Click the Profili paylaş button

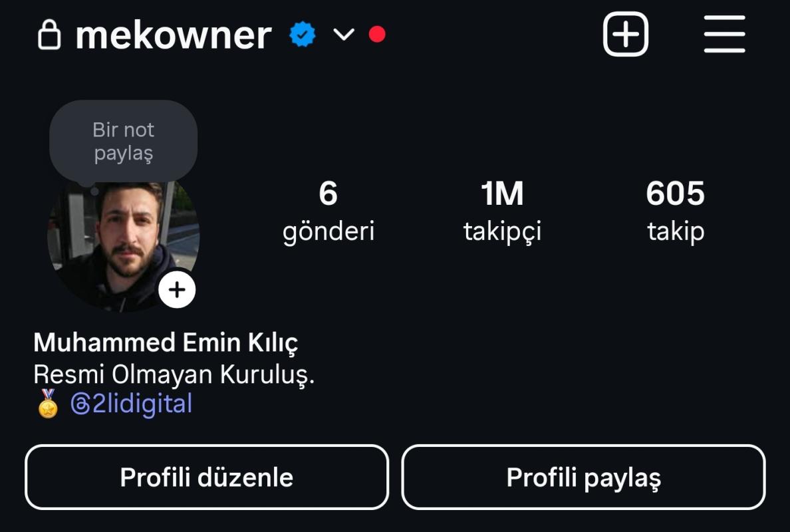click(x=583, y=477)
